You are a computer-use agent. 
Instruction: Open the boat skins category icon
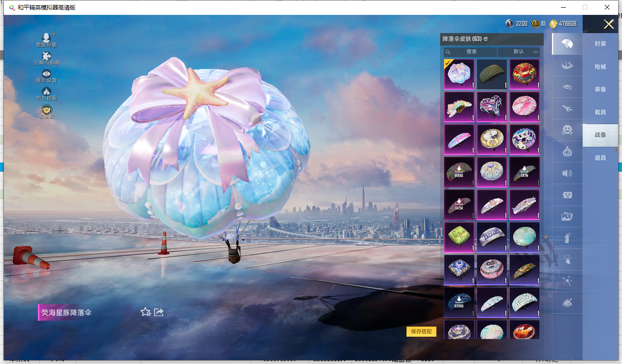(x=567, y=66)
